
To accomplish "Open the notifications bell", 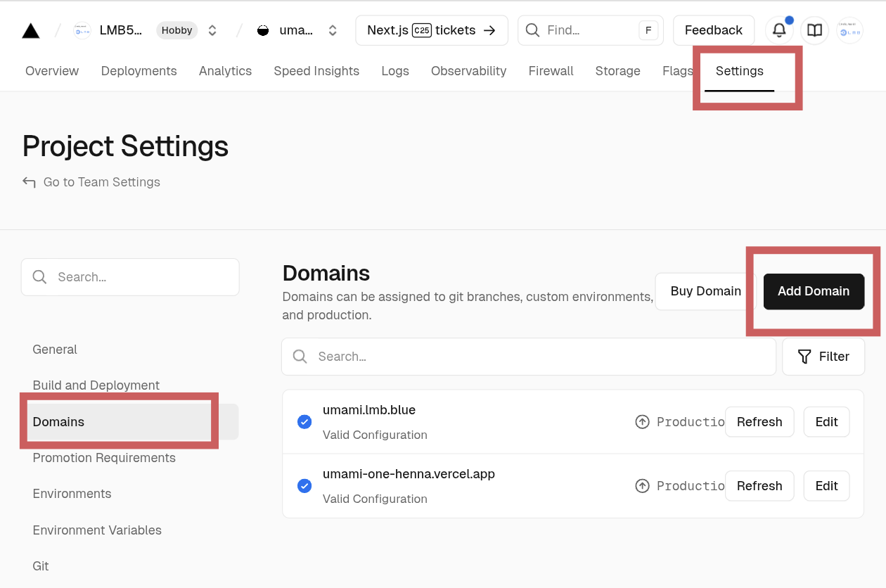I will (x=779, y=30).
